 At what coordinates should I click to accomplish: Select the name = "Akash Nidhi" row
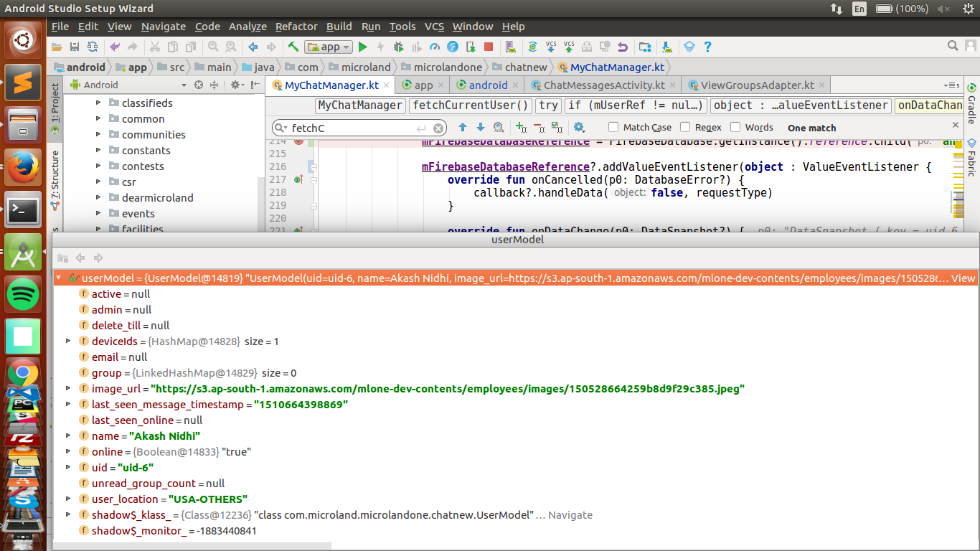tap(515, 436)
